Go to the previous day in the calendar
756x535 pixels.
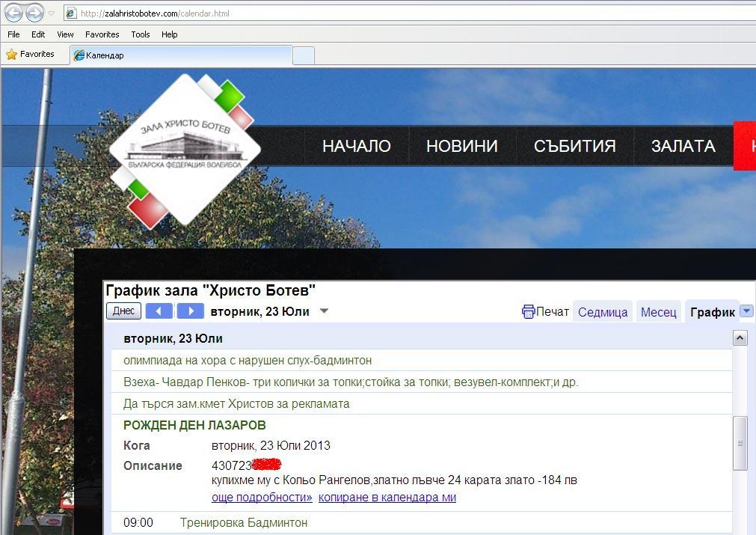pos(159,311)
